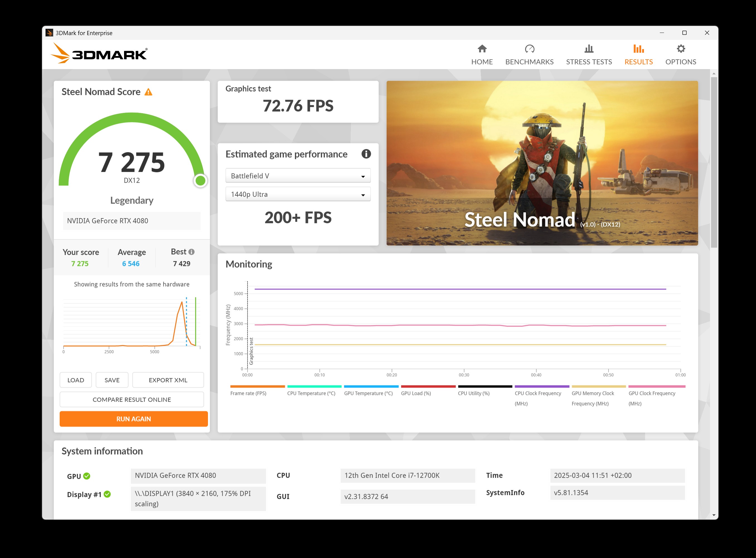Click the GUI version v2.31.8372 64

click(408, 496)
